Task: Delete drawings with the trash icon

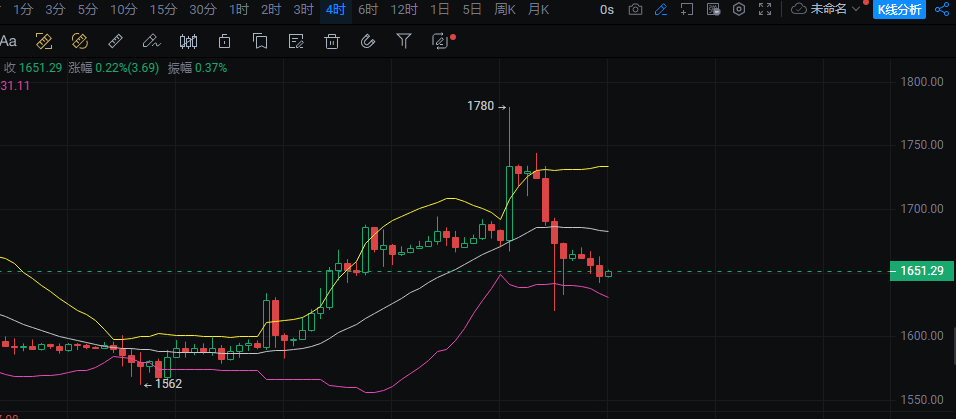Action: click(x=332, y=41)
